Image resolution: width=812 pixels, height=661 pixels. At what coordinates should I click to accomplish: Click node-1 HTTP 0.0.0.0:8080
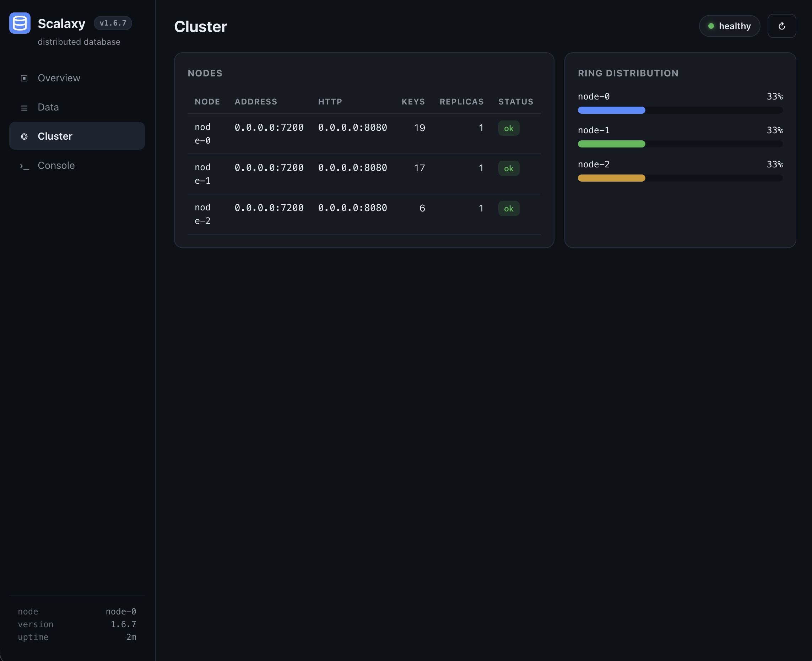click(x=353, y=168)
